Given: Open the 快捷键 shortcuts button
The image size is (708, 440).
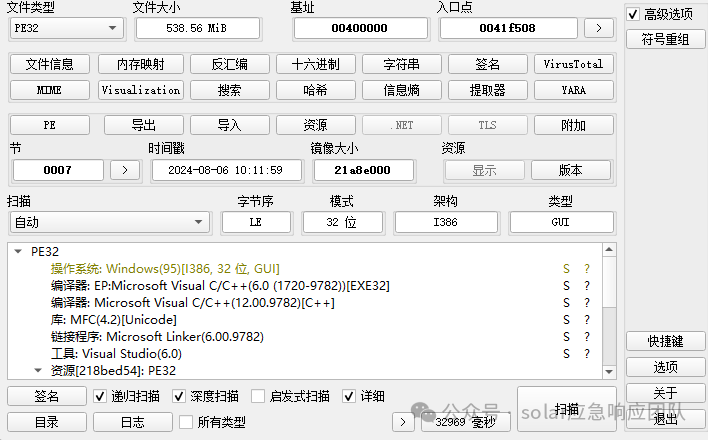Looking at the screenshot, I should [665, 341].
